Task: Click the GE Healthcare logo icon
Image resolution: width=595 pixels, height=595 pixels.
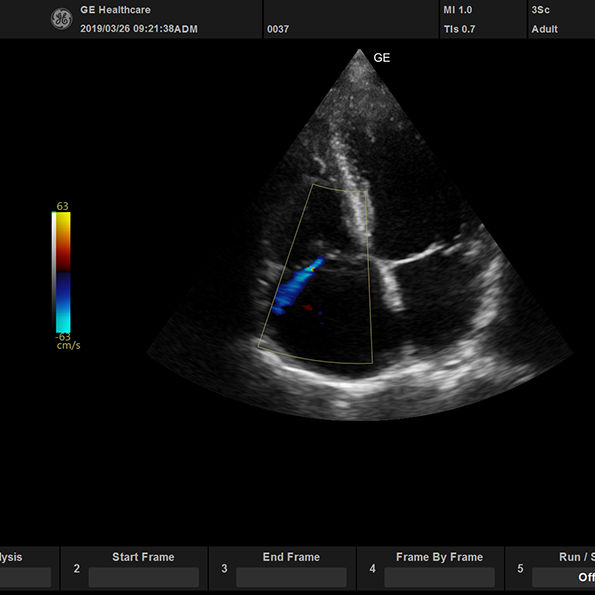Action: 61,19
